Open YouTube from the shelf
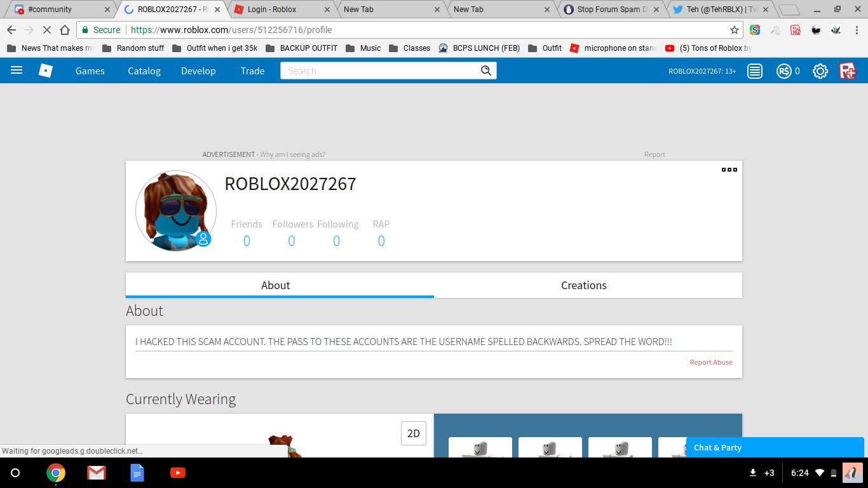Screen dimensions: 868x488 tap(178, 473)
